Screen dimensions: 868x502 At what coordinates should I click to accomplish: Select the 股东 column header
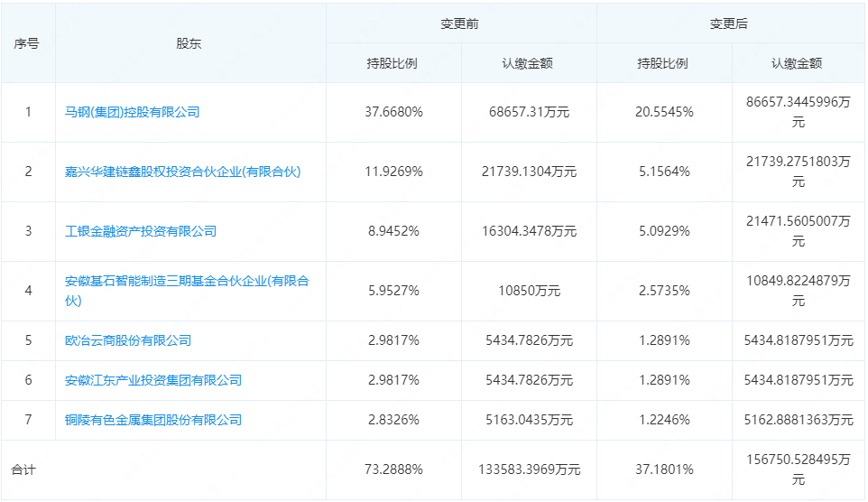189,43
